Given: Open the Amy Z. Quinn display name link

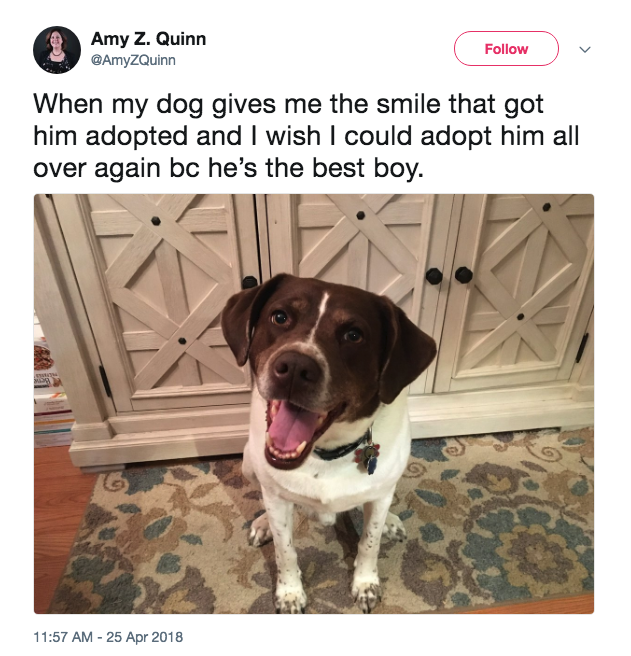Looking at the screenshot, I should click(x=149, y=39).
